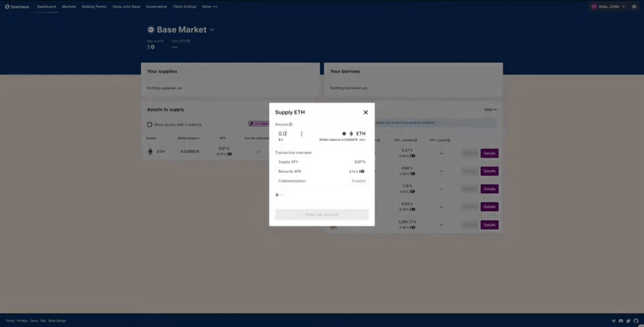The image size is (644, 327).
Task: Click the Net APY info icon
Action: pyautogui.click(x=188, y=41)
